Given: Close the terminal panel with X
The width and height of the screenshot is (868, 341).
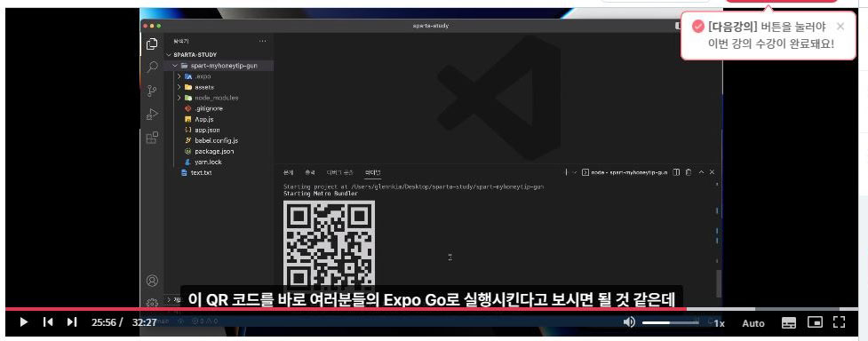Looking at the screenshot, I should [x=713, y=172].
